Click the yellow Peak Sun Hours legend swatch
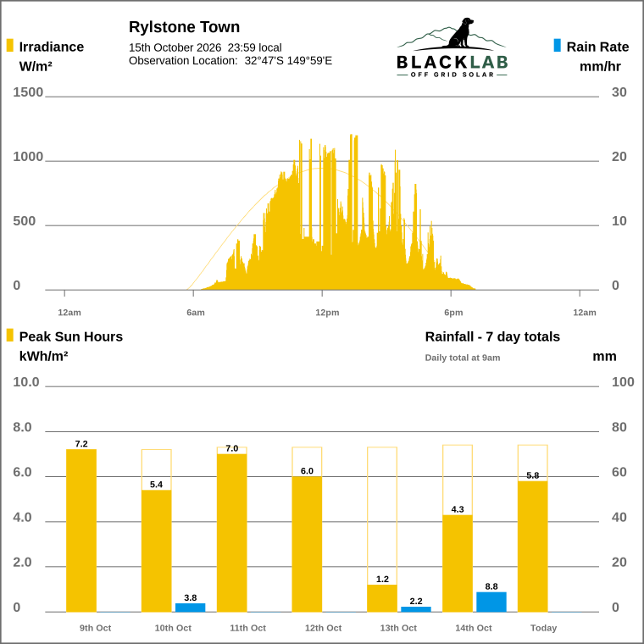 (10, 336)
